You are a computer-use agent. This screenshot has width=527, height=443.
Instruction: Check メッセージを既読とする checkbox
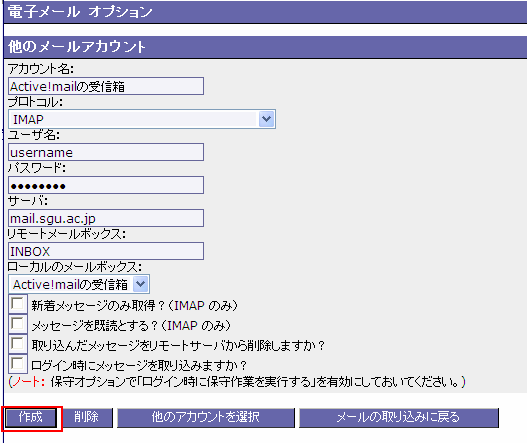pos(17,324)
